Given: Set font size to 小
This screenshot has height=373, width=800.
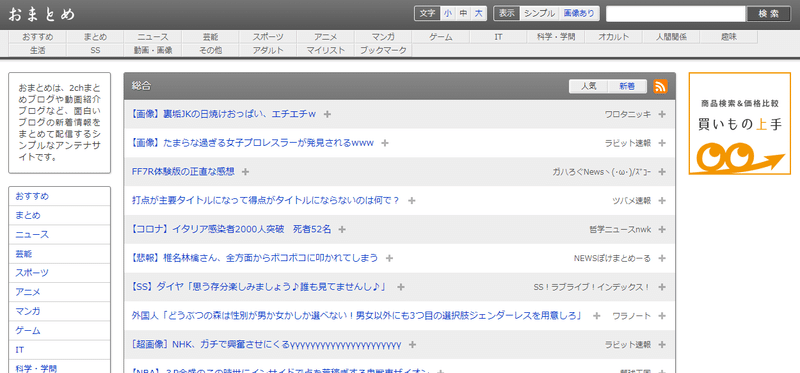Looking at the screenshot, I should click(x=447, y=14).
